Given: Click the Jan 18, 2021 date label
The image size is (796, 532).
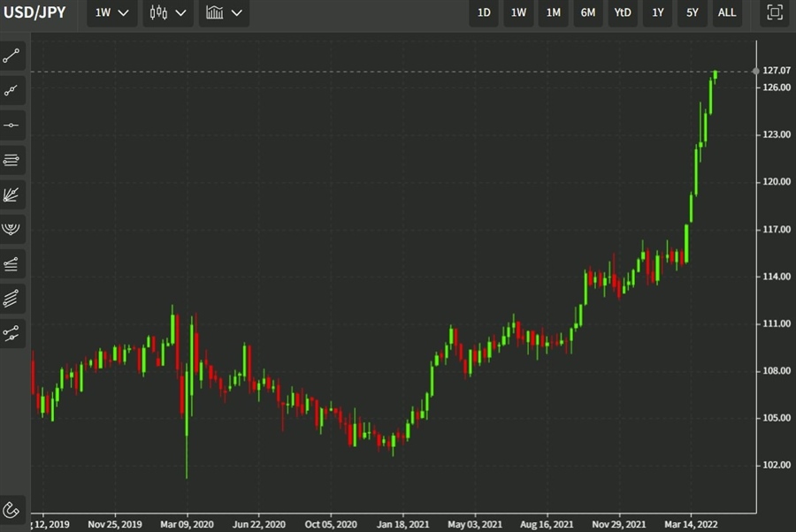Looking at the screenshot, I should coord(402,524).
